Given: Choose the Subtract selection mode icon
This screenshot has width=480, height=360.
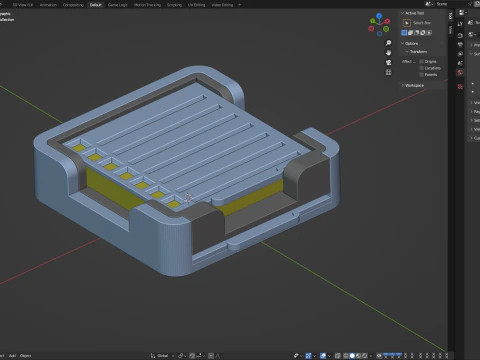Looking at the screenshot, I should tap(416, 33).
